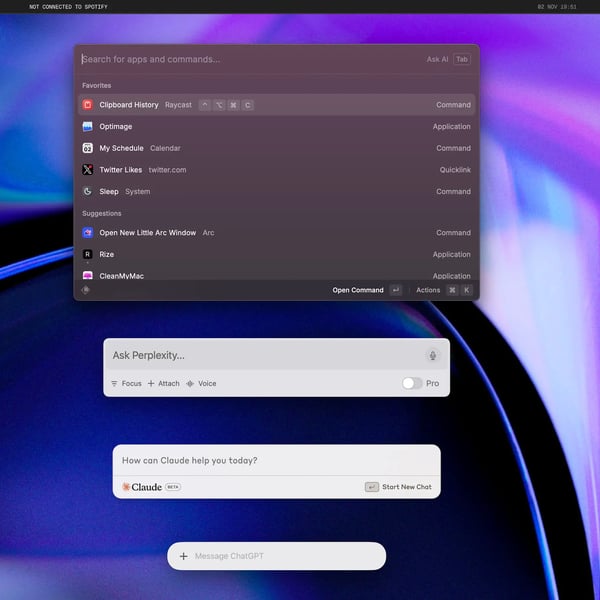This screenshot has width=600, height=600.
Task: Click the Claude sunburst logo
Action: click(126, 487)
